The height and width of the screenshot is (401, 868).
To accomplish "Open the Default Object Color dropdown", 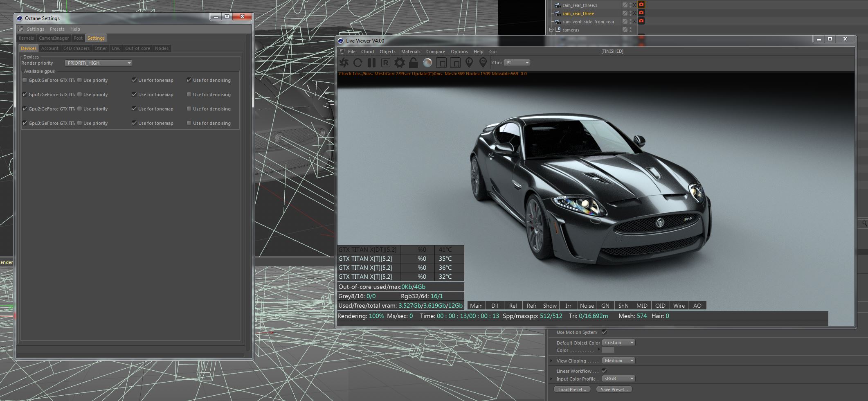I will 618,342.
